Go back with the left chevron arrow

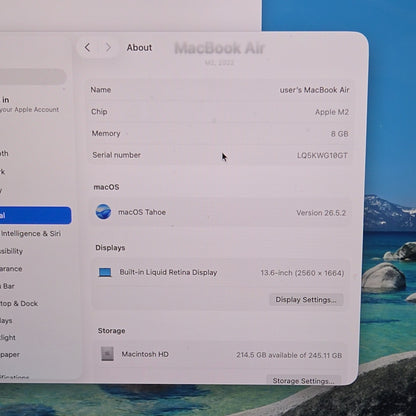(87, 48)
